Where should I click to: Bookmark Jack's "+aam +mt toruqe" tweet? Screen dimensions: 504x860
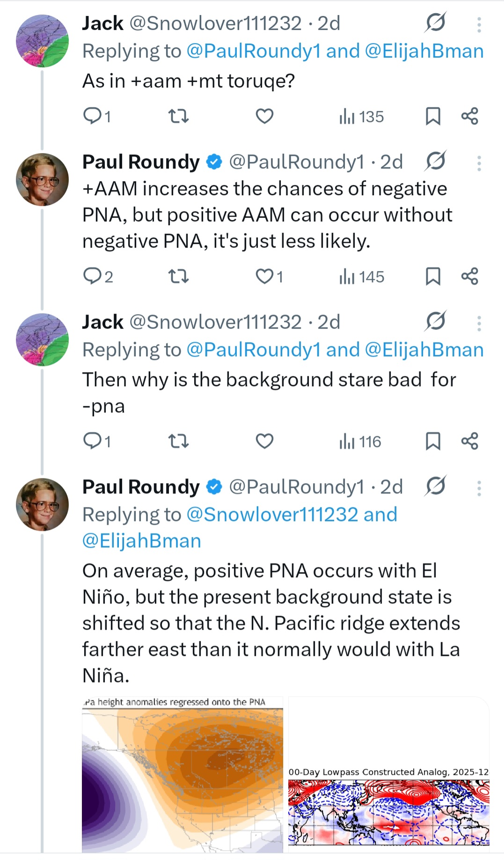pyautogui.click(x=433, y=116)
